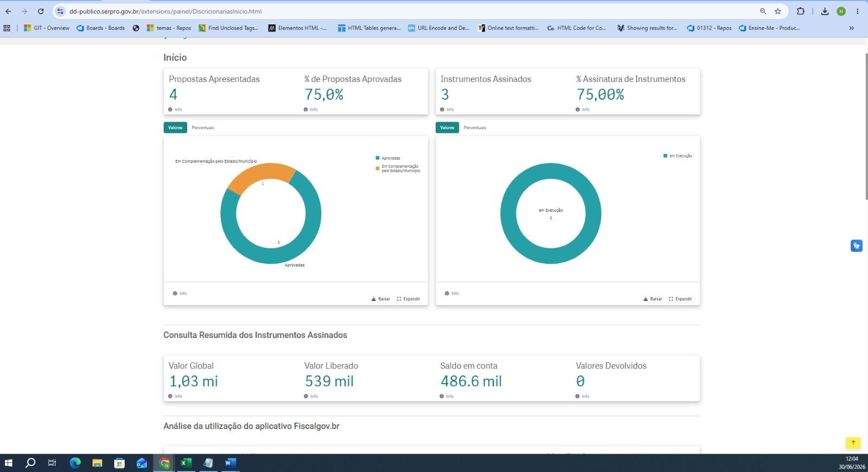Download the em Execução chart via Baixar
Image resolution: width=868 pixels, height=472 pixels.
(x=653, y=299)
